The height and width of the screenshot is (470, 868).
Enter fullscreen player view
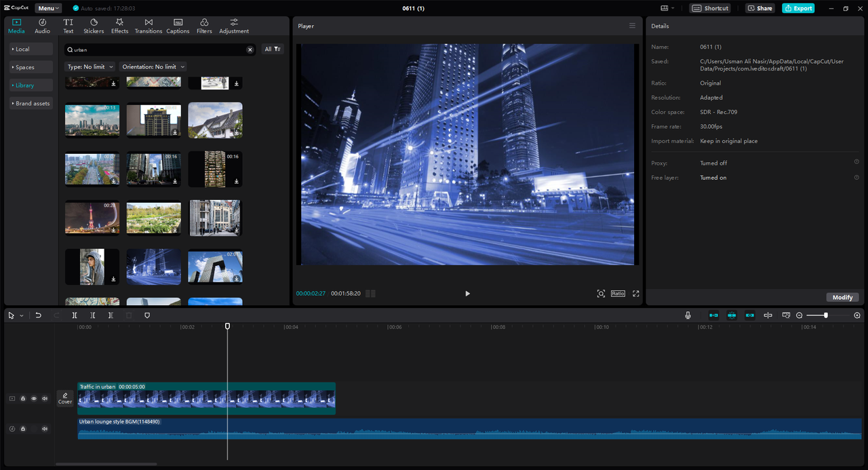[x=635, y=294]
